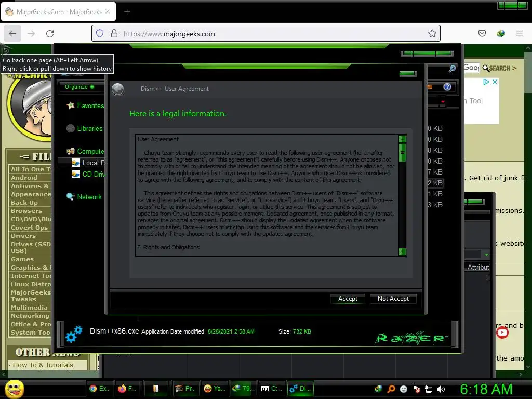Image resolution: width=532 pixels, height=399 pixels.
Task: Click the agreement scrollbar up arrow
Action: click(x=403, y=139)
